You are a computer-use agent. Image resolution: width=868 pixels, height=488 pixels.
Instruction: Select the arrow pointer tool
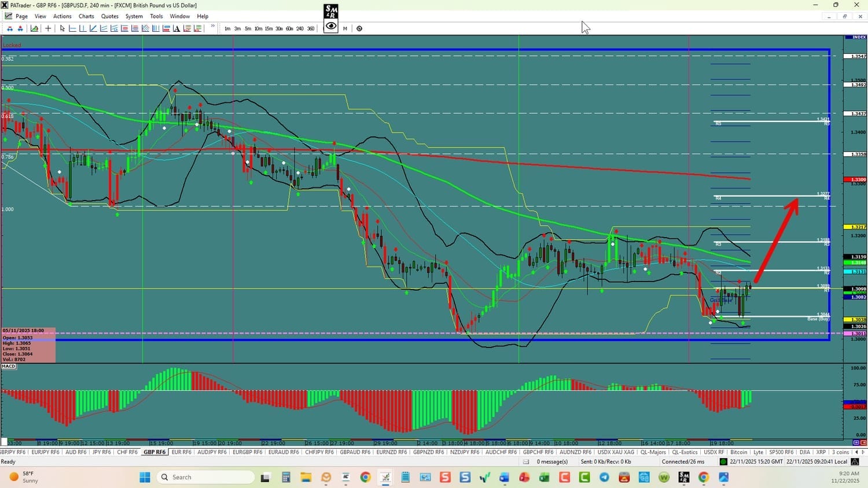click(62, 28)
